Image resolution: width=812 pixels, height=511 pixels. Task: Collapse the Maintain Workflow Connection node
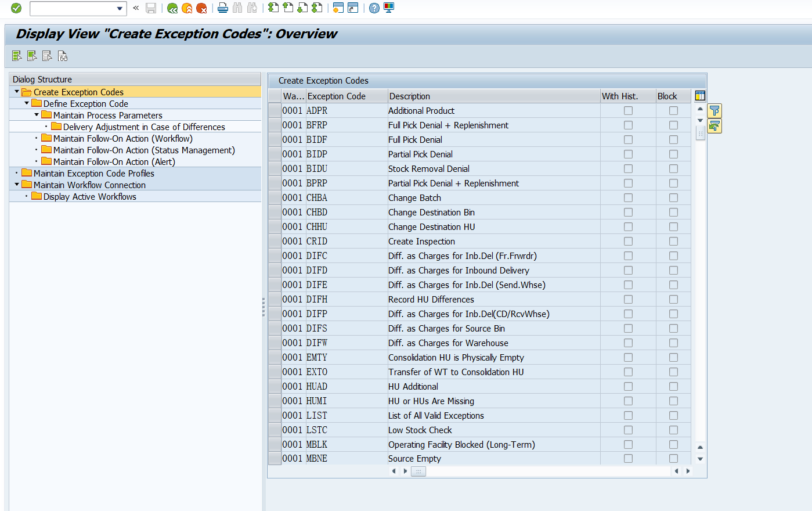(x=17, y=185)
